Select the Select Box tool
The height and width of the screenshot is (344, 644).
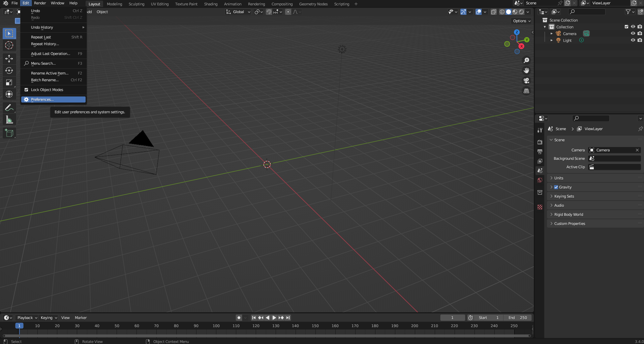[9, 33]
